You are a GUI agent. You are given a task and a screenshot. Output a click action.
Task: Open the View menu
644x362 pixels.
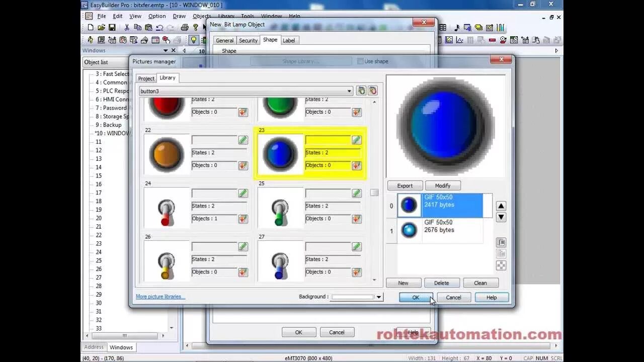pos(135,16)
